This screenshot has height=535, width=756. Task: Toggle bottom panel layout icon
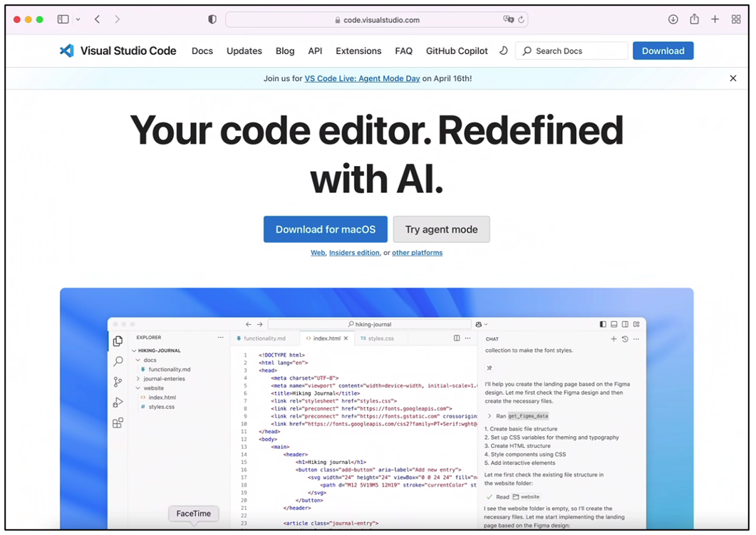pos(613,324)
